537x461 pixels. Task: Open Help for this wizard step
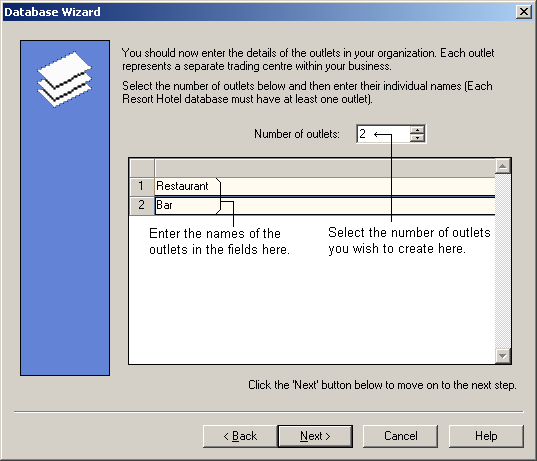tap(486, 436)
